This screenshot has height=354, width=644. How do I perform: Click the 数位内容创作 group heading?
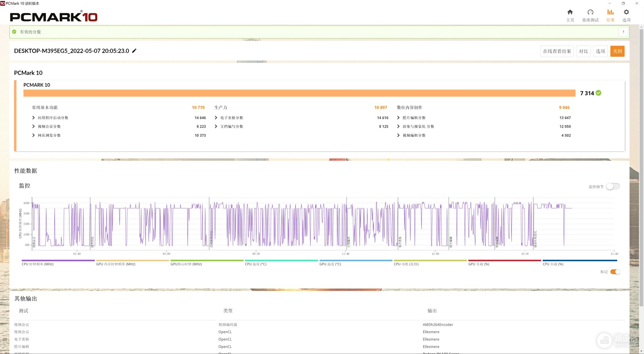[x=410, y=107]
